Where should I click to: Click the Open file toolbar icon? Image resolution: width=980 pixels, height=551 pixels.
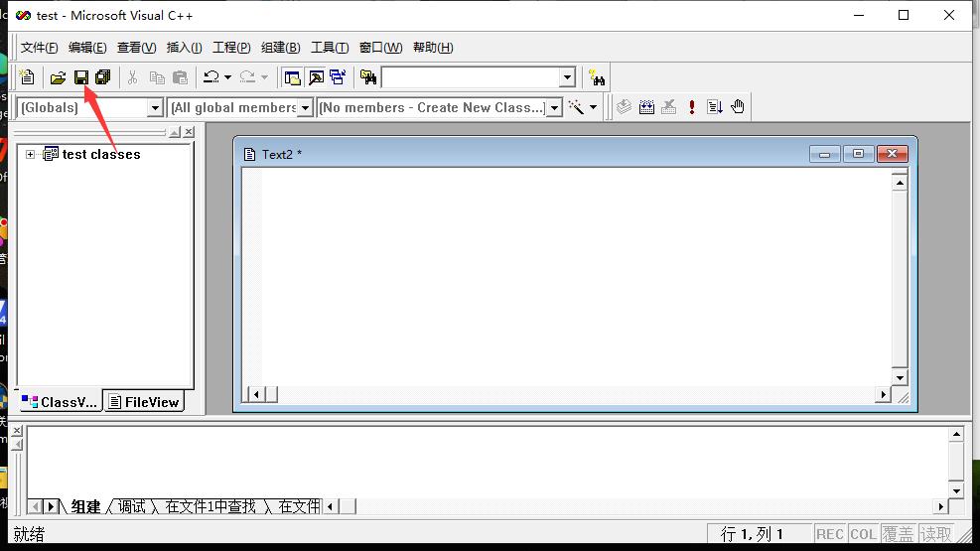click(58, 77)
